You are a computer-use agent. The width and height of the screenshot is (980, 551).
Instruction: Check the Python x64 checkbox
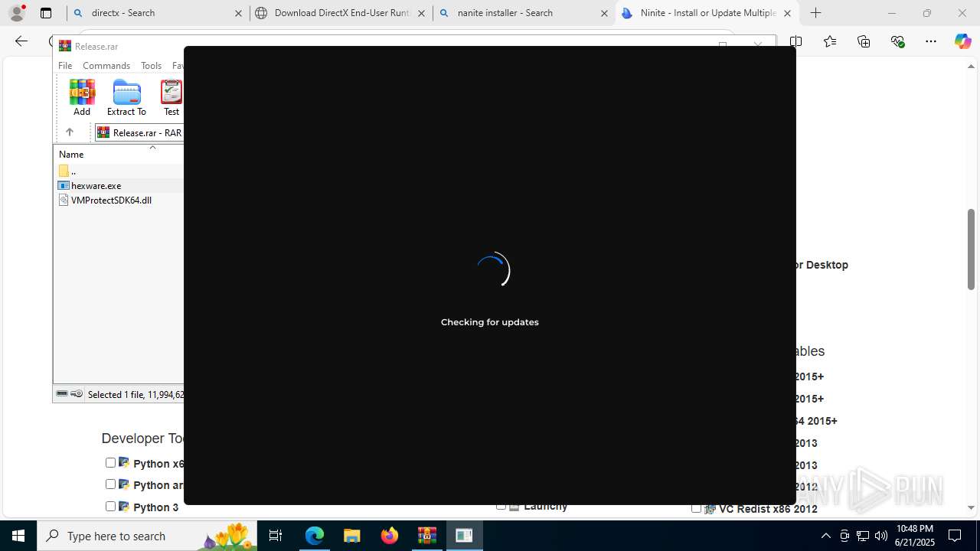110,462
